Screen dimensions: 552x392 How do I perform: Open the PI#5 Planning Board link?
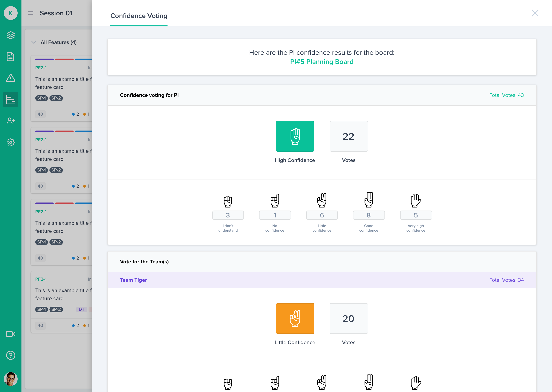322,62
